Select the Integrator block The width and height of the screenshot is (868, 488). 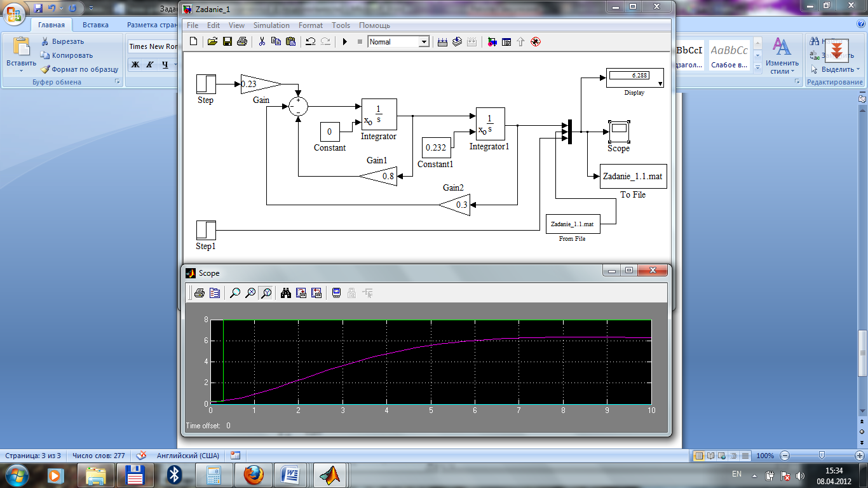(379, 114)
